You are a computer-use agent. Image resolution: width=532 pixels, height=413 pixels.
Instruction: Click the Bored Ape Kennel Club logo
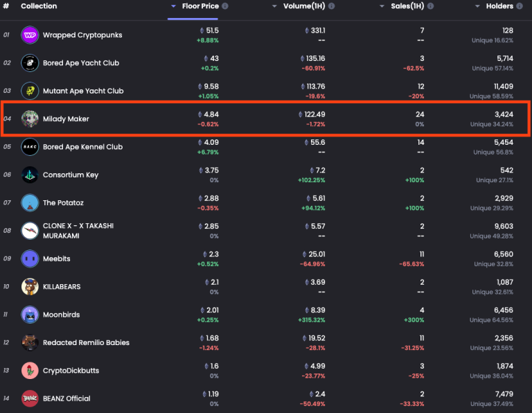(30, 147)
